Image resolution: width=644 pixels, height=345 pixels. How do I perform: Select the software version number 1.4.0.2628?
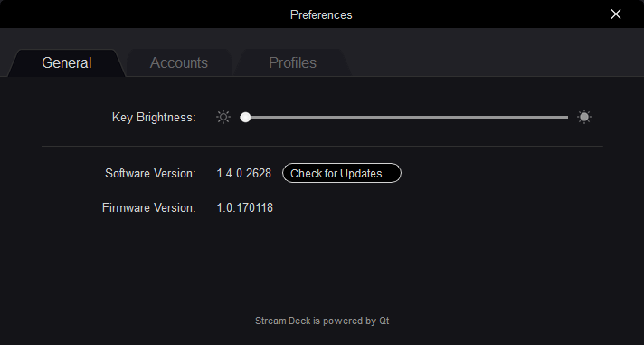pyautogui.click(x=244, y=173)
